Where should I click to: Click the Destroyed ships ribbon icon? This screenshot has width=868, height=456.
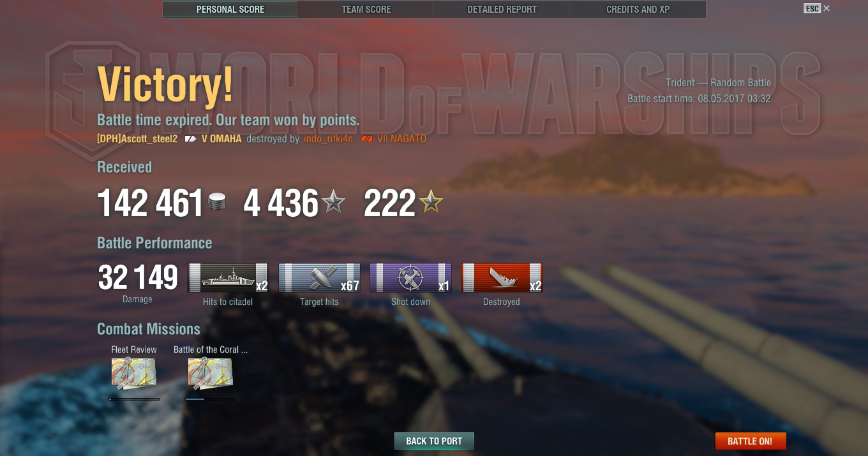pyautogui.click(x=502, y=278)
